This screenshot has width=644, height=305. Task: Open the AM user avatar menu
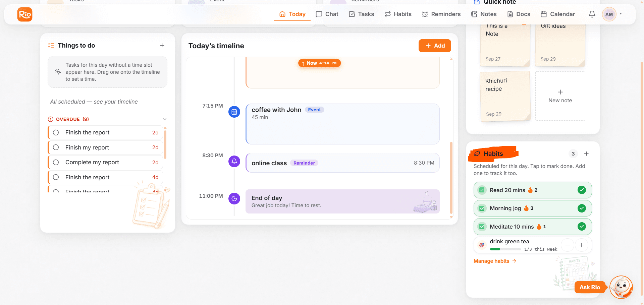click(x=609, y=14)
